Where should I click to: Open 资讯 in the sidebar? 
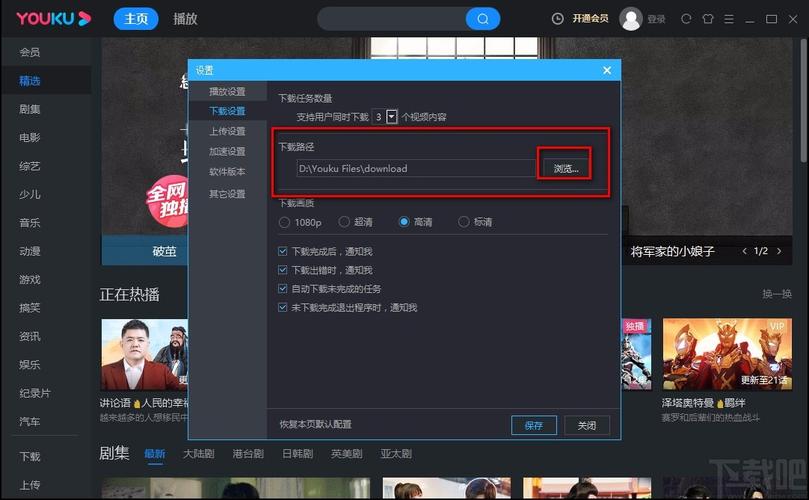click(30, 336)
